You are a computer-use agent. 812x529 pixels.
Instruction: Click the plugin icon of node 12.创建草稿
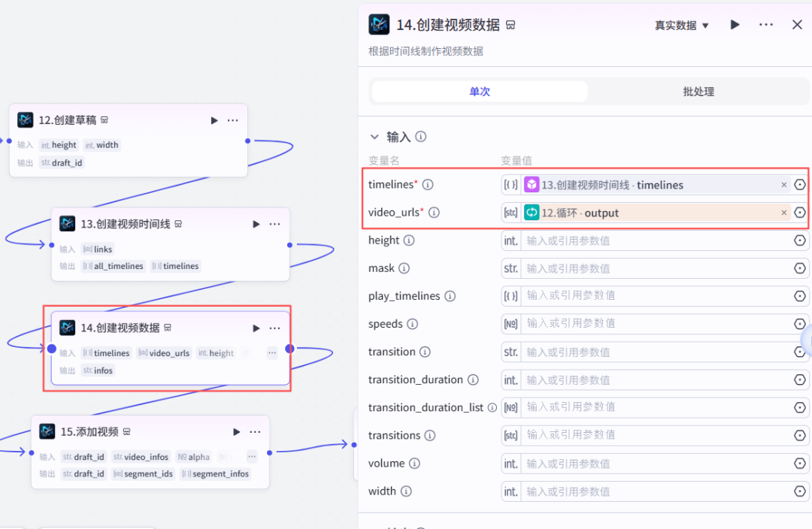26,120
